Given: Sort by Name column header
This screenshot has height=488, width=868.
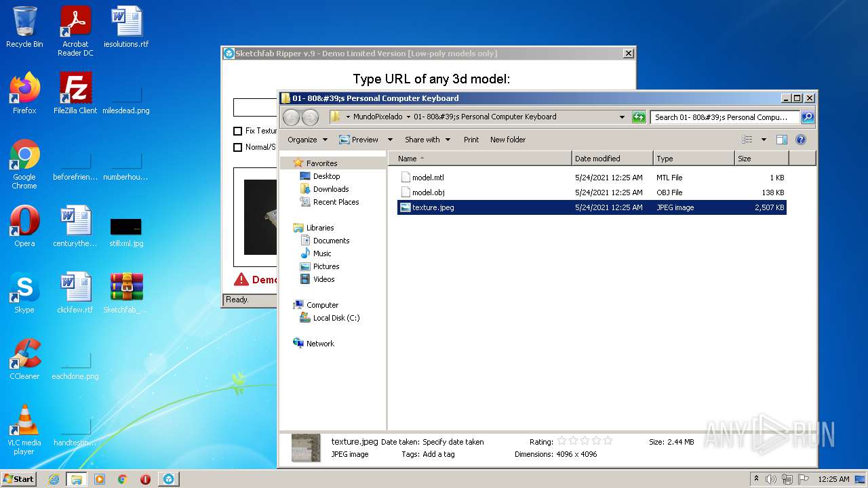Looking at the screenshot, I should click(480, 159).
